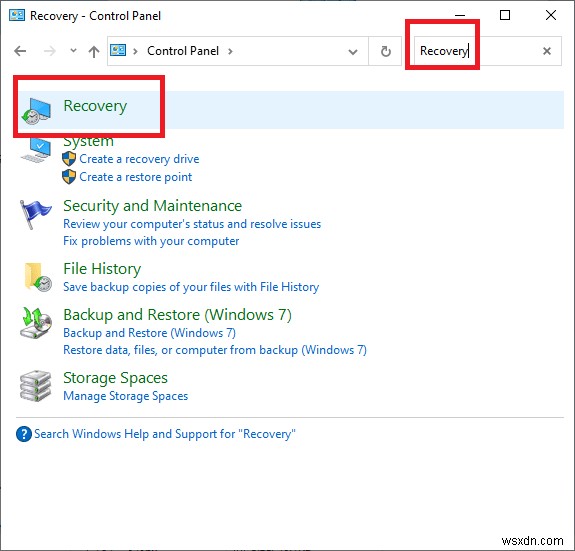Open Create a recovery drive
The image size is (575, 551).
coord(139,159)
